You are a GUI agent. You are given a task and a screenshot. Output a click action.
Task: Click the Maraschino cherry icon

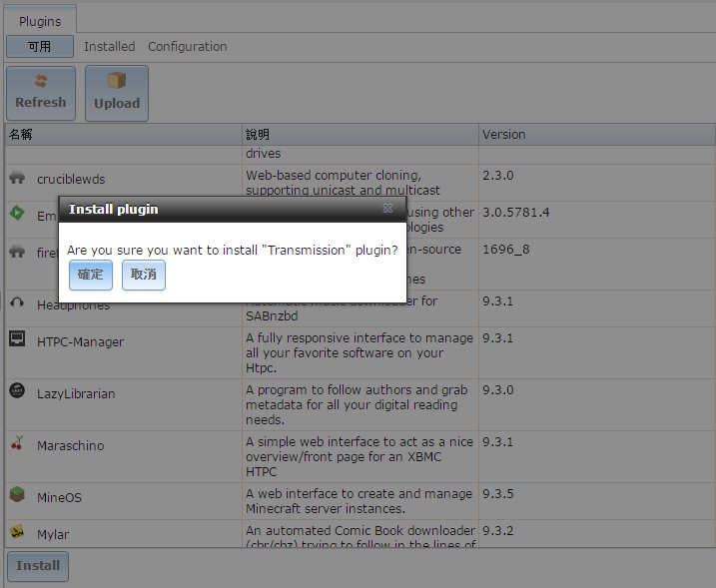coord(17,443)
